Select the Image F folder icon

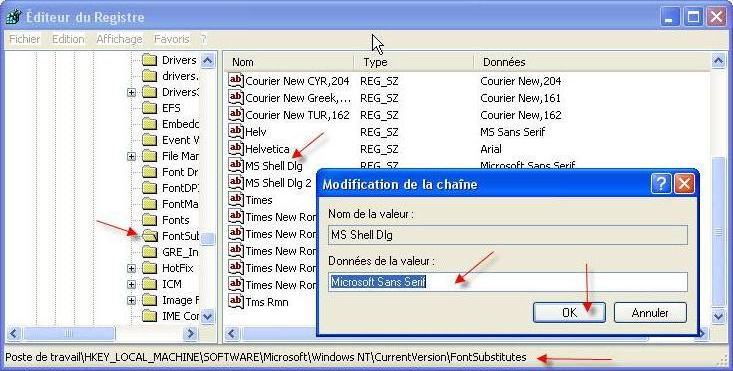click(149, 300)
